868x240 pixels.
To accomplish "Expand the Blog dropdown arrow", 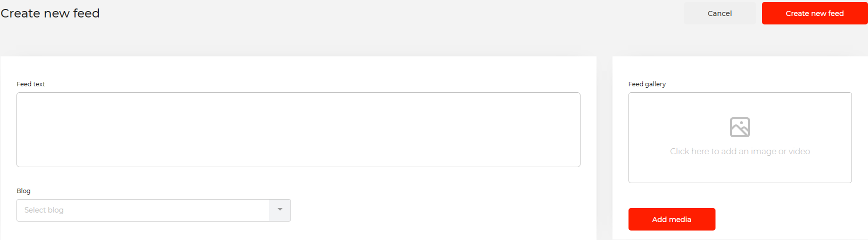I will coord(280,210).
